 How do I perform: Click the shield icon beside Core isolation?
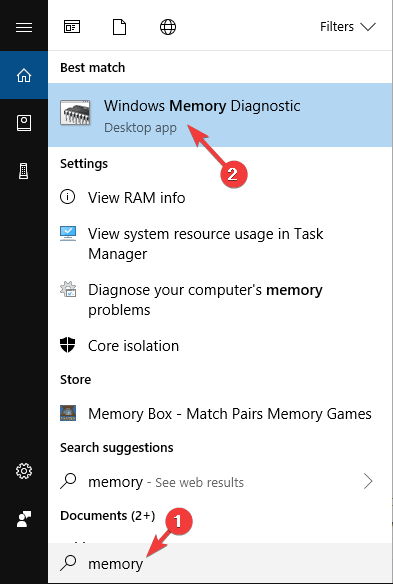pyautogui.click(x=67, y=345)
